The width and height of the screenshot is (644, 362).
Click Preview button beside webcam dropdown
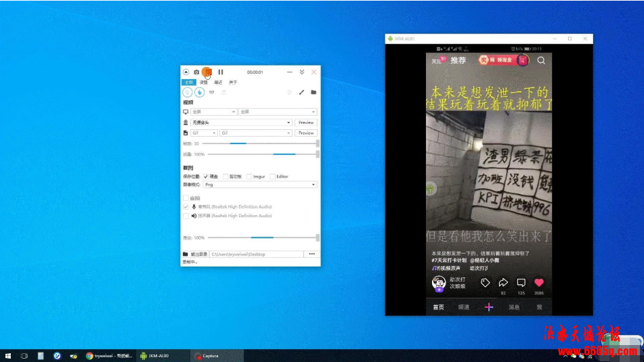(x=306, y=122)
